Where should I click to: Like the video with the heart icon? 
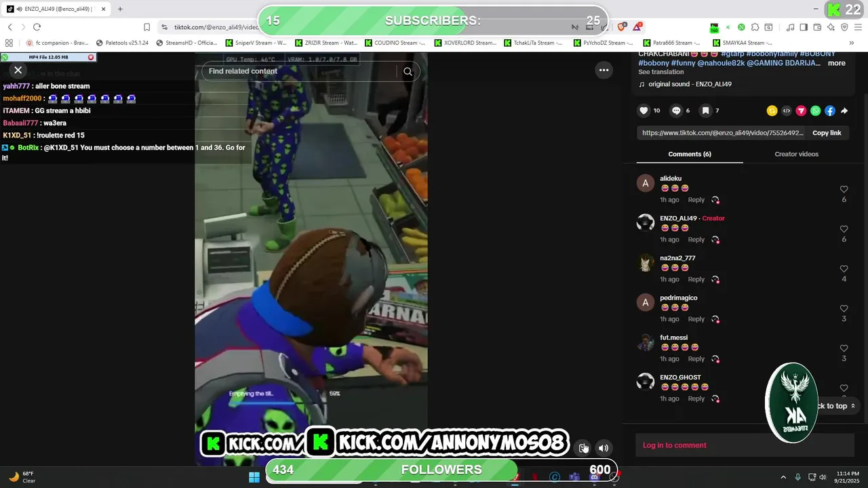point(644,110)
